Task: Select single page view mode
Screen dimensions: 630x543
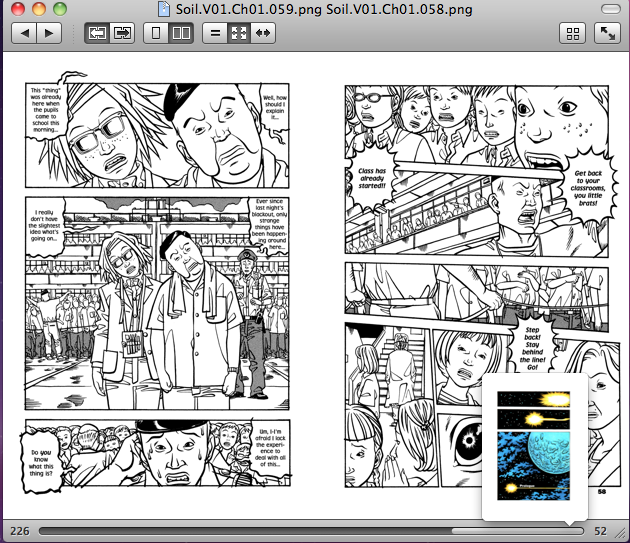Action: point(156,33)
